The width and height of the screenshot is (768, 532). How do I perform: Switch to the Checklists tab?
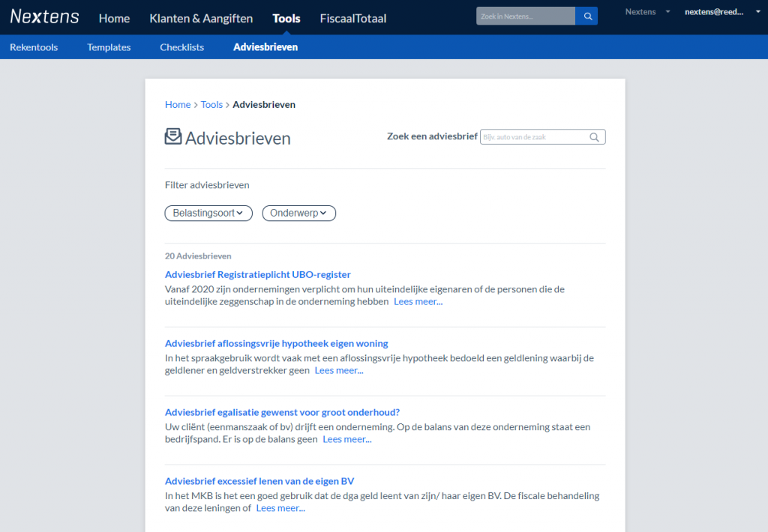(181, 47)
